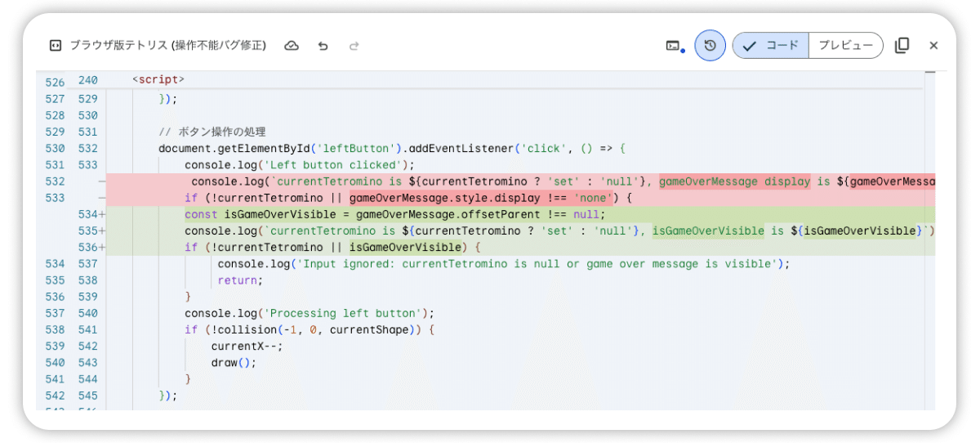Click the added line marker at line 534
The width and height of the screenshot is (980, 443).
(102, 214)
